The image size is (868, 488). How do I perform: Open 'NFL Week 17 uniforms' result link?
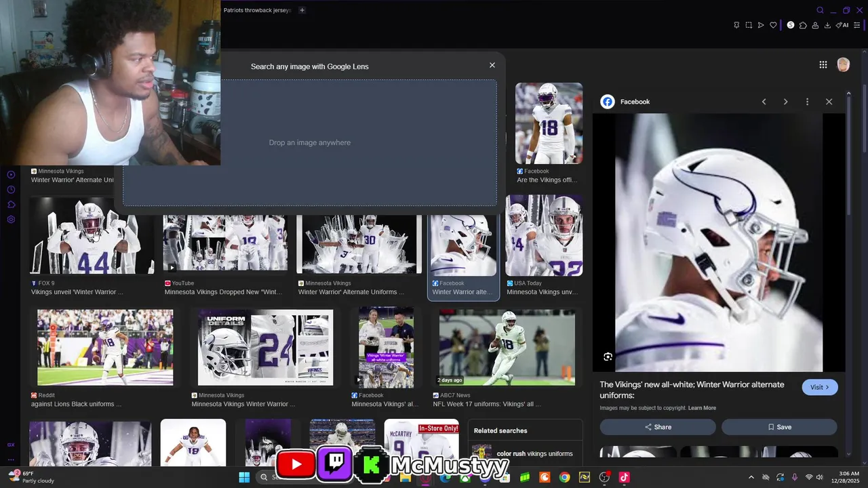(487, 404)
